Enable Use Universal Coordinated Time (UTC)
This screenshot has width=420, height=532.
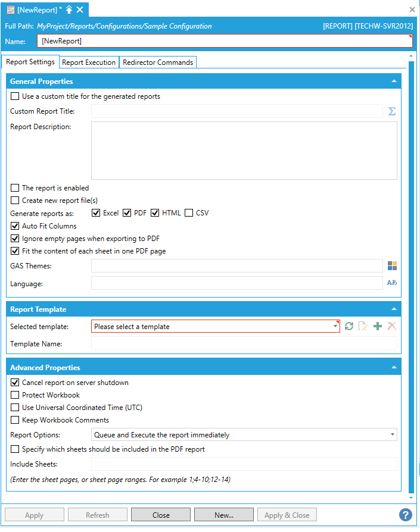(x=15, y=408)
